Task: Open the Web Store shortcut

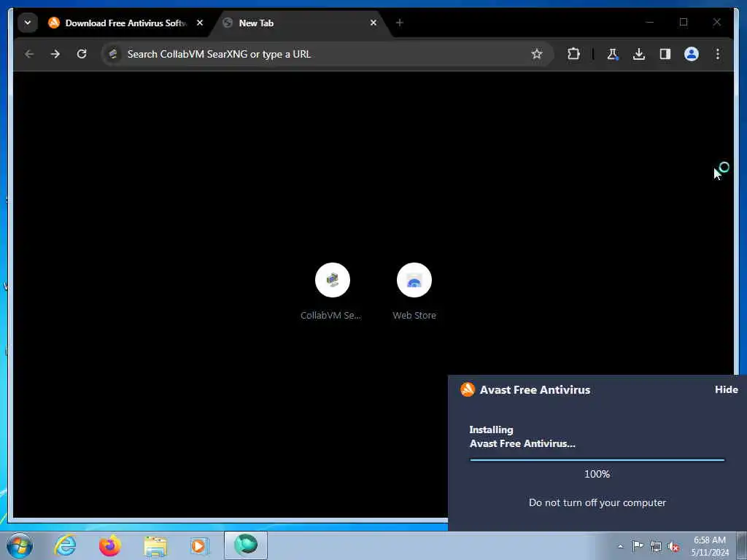Action: pos(414,292)
